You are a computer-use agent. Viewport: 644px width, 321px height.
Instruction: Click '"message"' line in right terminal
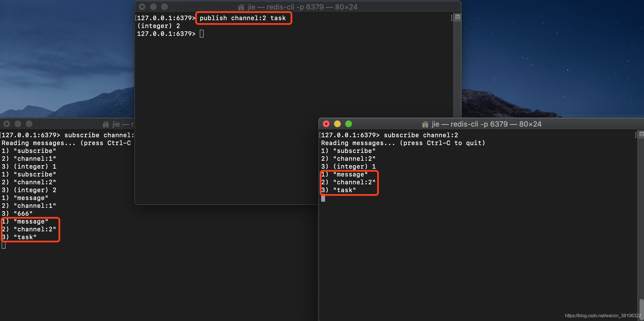344,174
